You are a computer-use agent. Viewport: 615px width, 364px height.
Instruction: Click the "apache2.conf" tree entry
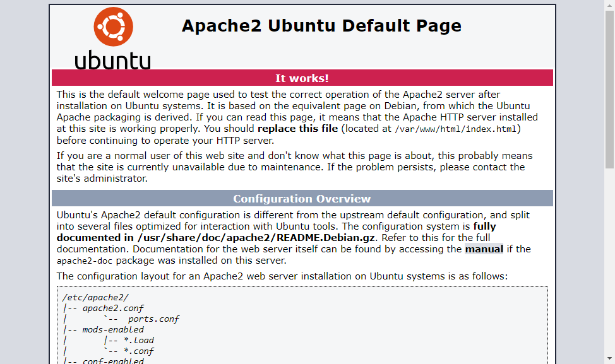tap(113, 308)
